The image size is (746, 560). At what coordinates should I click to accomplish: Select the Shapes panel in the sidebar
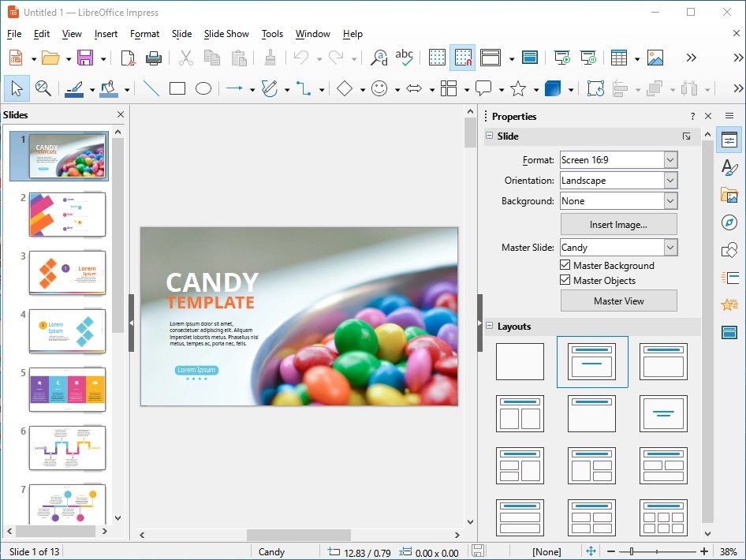click(x=729, y=249)
